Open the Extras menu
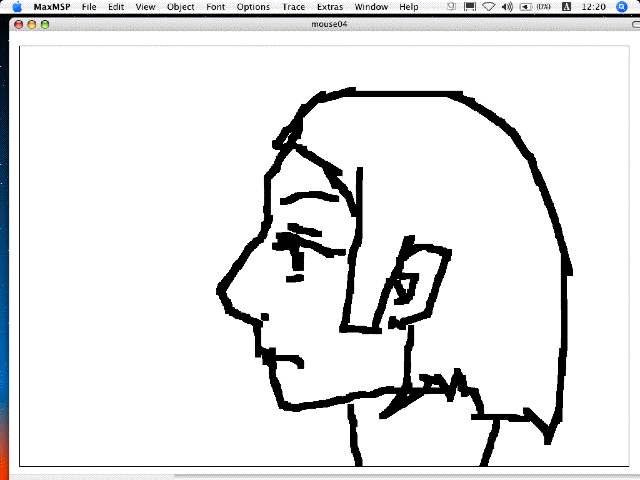This screenshot has width=640, height=480. (330, 7)
